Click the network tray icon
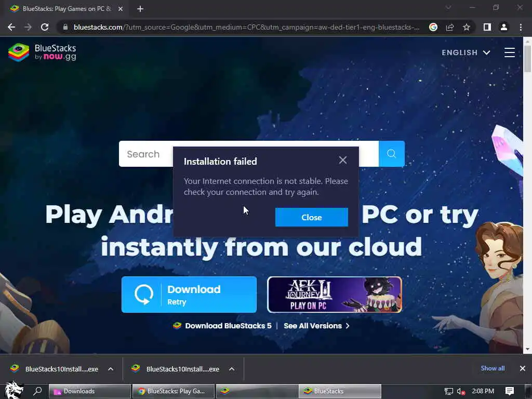Image resolution: width=532 pixels, height=399 pixels. point(448,391)
